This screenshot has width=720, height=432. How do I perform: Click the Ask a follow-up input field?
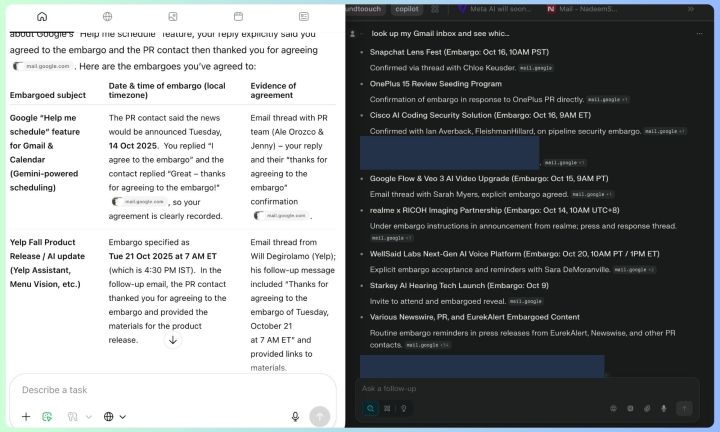coord(520,388)
